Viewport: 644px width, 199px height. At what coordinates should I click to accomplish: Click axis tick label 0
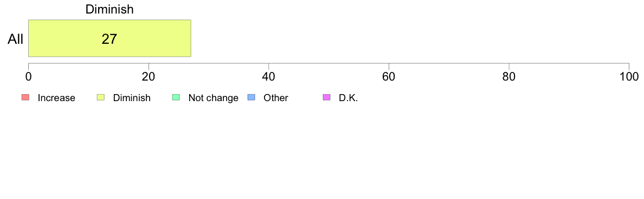point(28,76)
